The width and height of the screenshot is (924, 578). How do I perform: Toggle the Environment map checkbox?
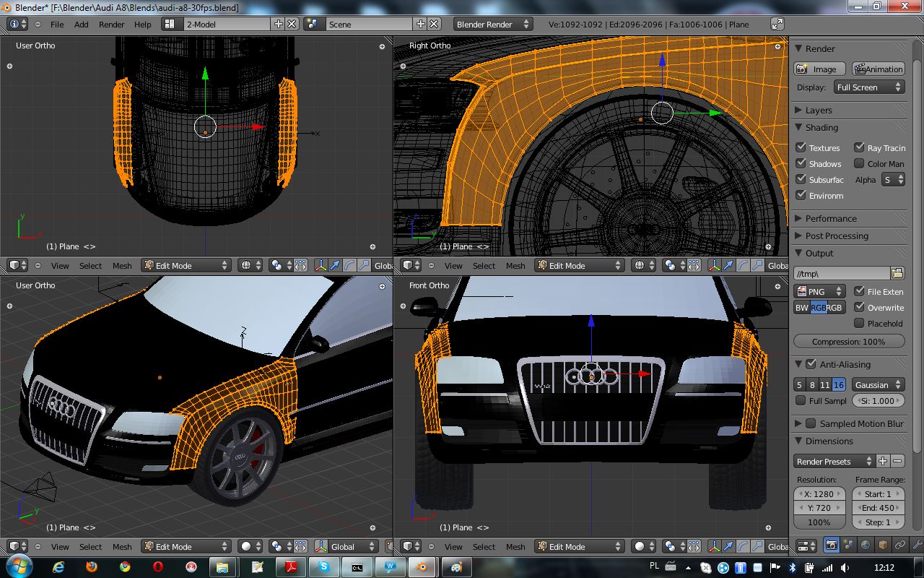(801, 194)
